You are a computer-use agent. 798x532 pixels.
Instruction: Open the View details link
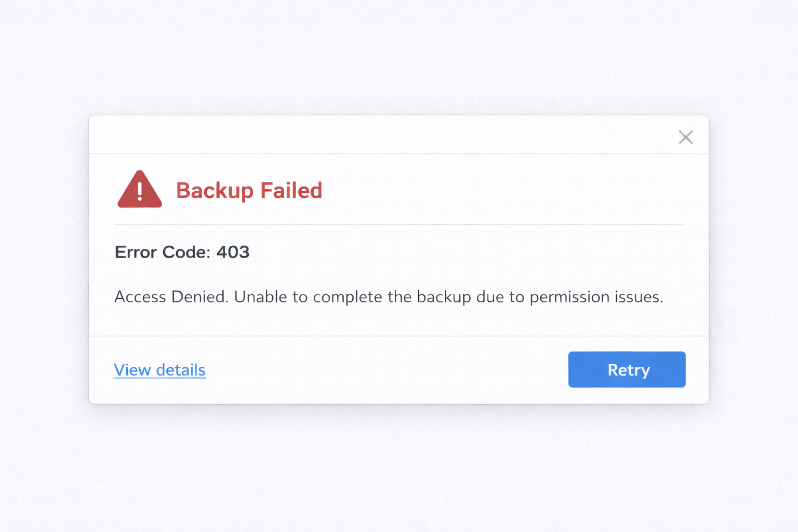159,370
